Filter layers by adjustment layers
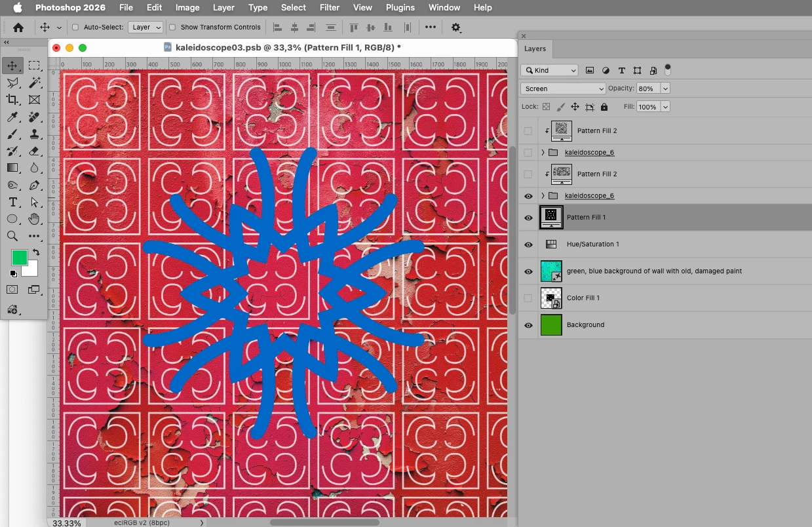 point(606,70)
